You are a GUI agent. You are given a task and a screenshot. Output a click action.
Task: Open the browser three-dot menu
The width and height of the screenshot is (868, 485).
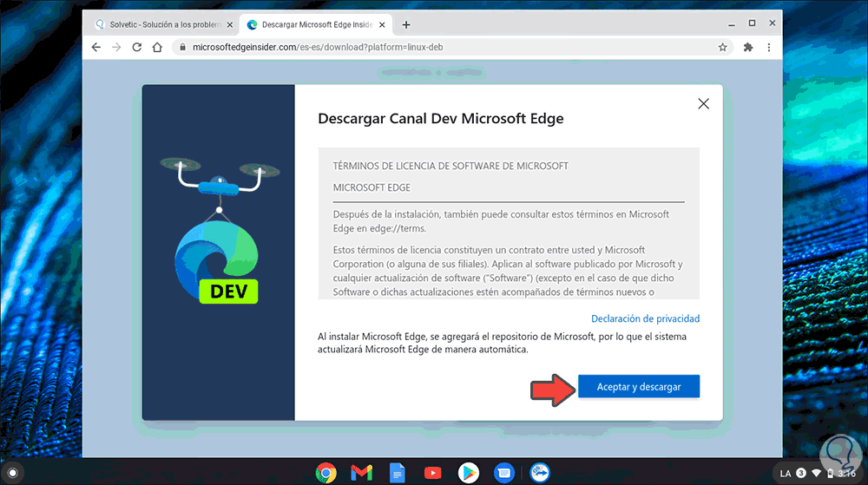769,48
